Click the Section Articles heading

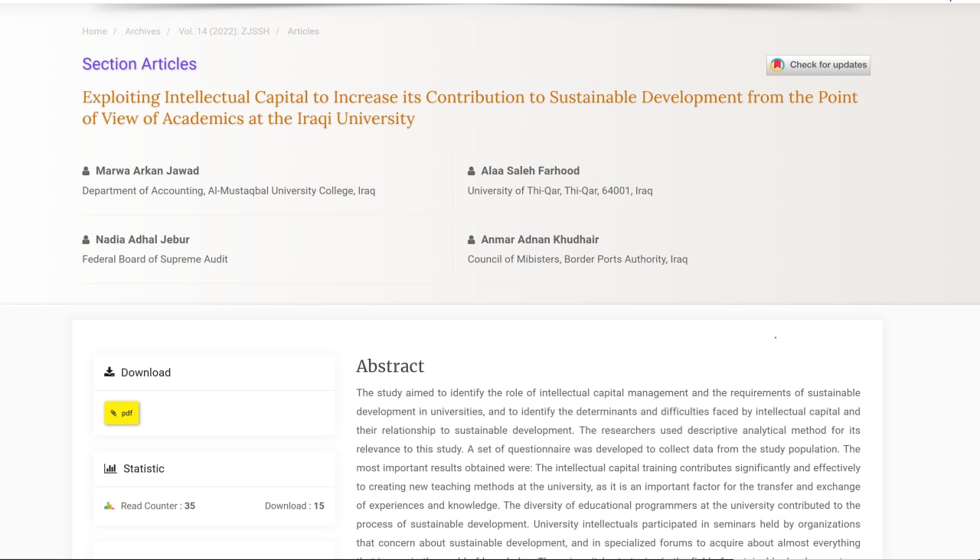point(139,64)
